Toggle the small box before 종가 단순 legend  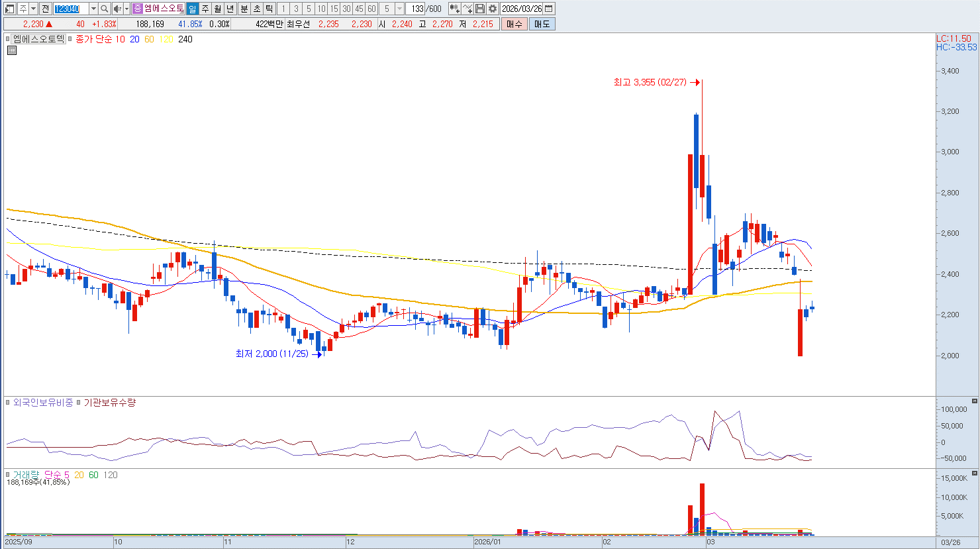(71, 39)
